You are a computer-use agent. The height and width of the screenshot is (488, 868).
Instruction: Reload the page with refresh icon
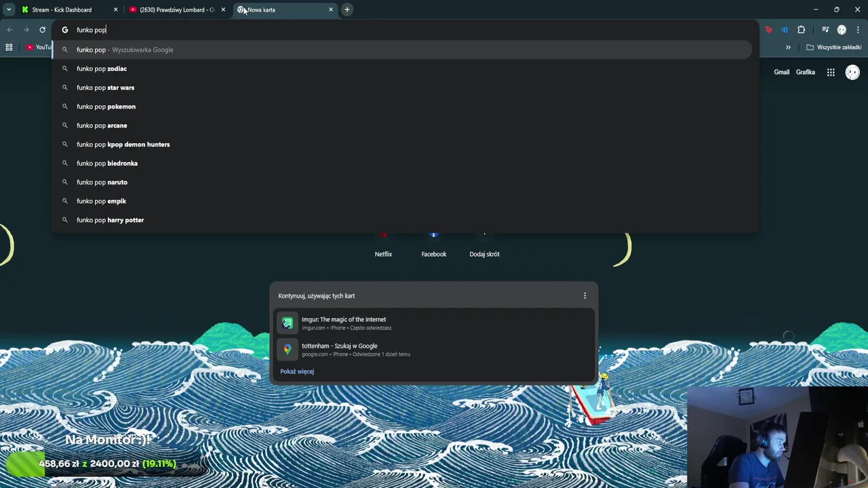pos(42,30)
